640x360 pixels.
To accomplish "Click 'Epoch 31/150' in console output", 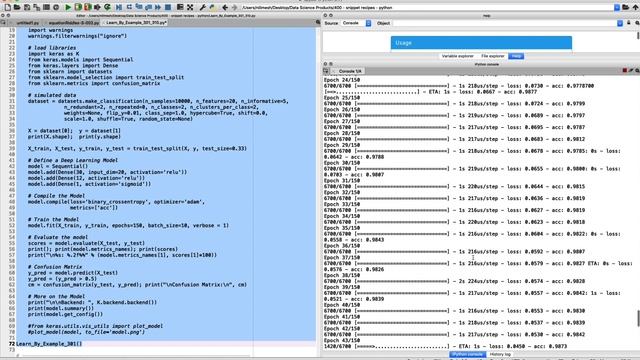I will [x=342, y=180].
